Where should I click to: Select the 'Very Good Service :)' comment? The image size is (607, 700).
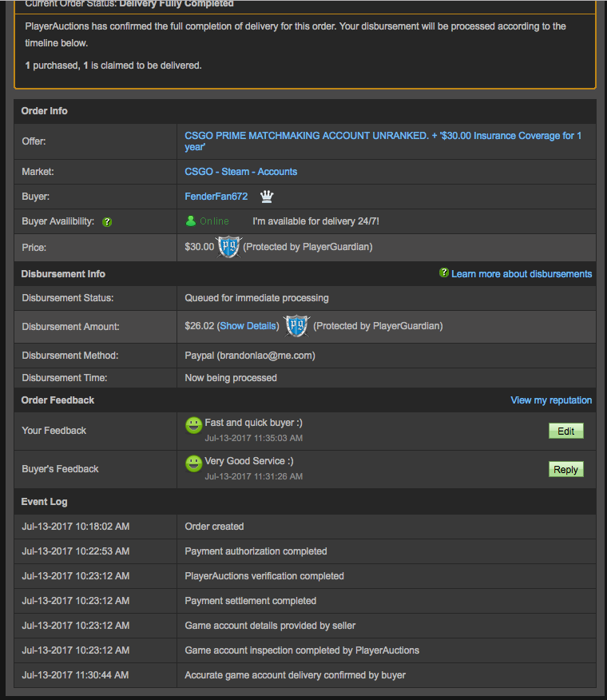coord(249,461)
